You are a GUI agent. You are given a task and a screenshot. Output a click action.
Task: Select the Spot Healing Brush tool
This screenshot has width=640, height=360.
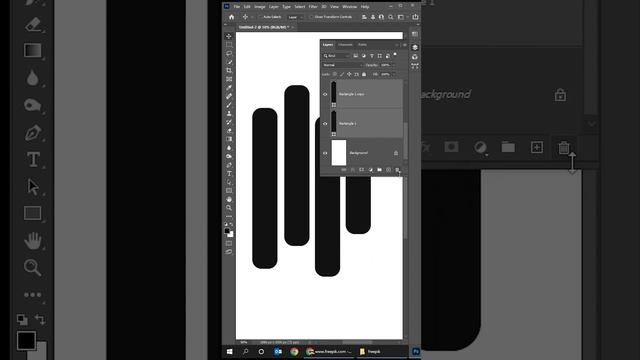coord(229,96)
